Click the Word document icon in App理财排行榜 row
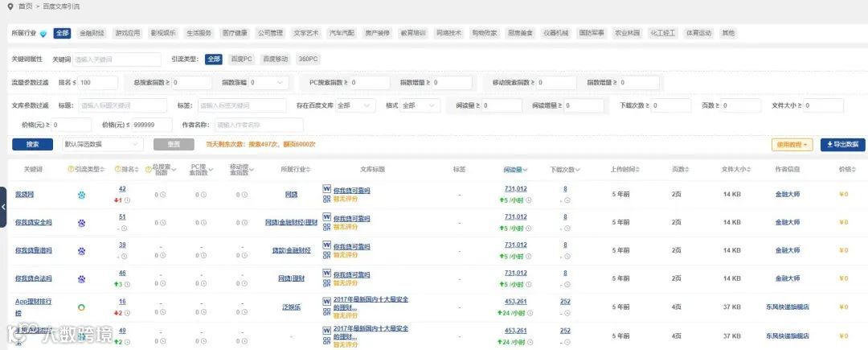 (326, 301)
